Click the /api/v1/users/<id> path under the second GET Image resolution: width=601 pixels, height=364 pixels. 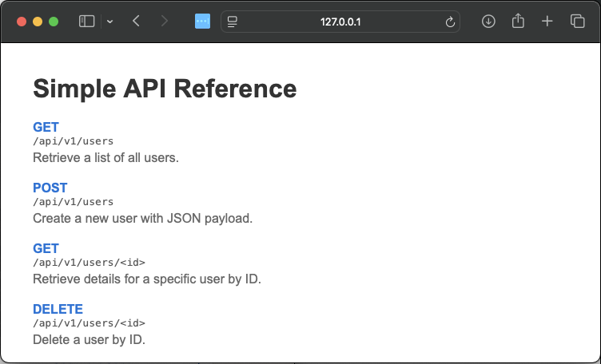click(x=89, y=263)
